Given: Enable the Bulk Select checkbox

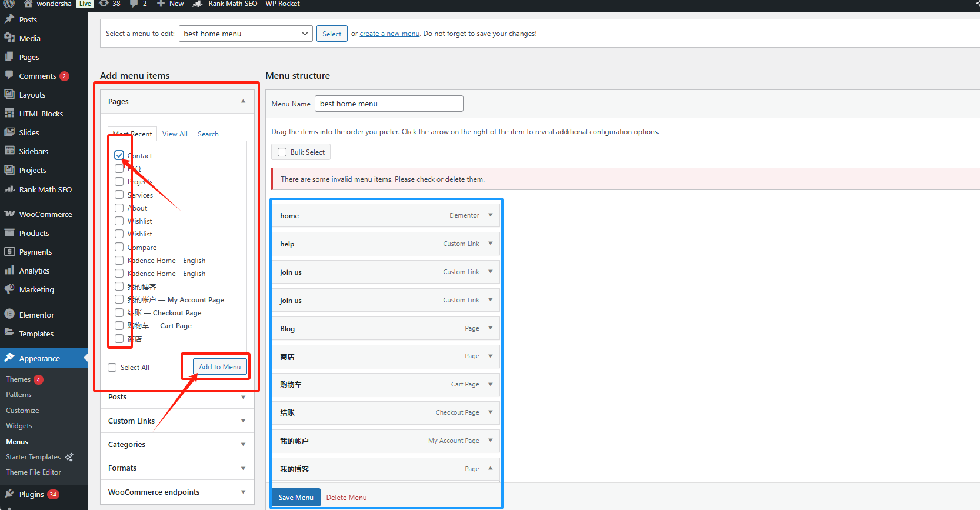Looking at the screenshot, I should coord(282,152).
